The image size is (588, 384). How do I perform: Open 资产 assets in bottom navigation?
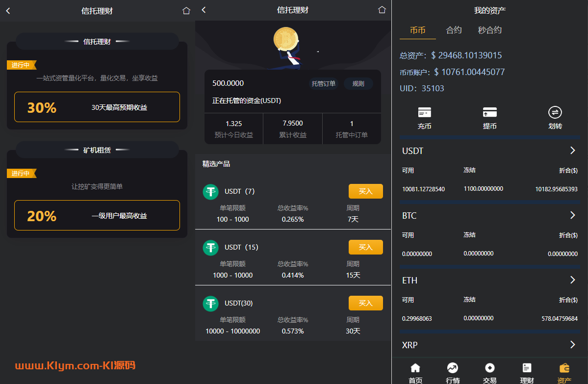tap(564, 374)
